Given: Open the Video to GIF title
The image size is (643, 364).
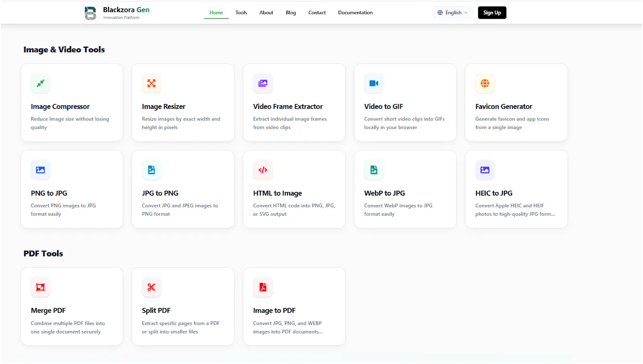Looking at the screenshot, I should [383, 106].
